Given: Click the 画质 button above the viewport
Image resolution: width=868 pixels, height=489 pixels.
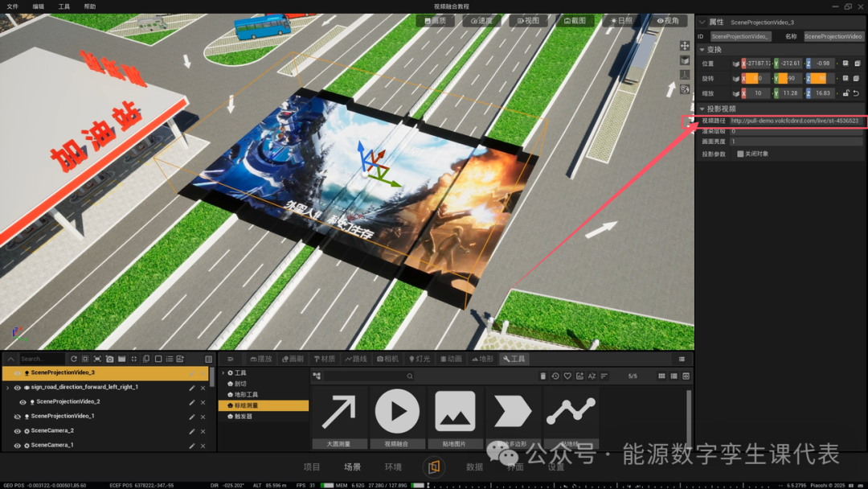Looking at the screenshot, I should [435, 20].
